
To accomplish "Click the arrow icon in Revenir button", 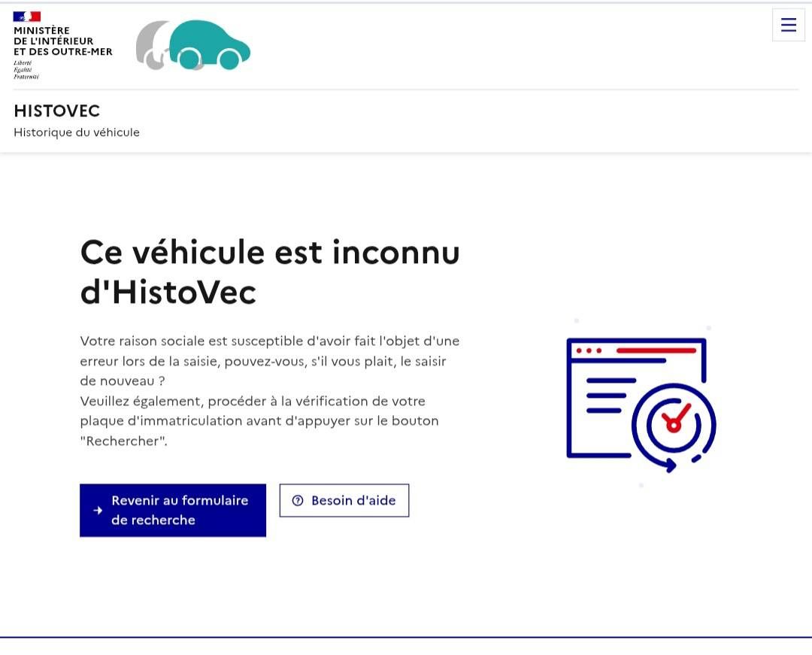I will (98, 510).
